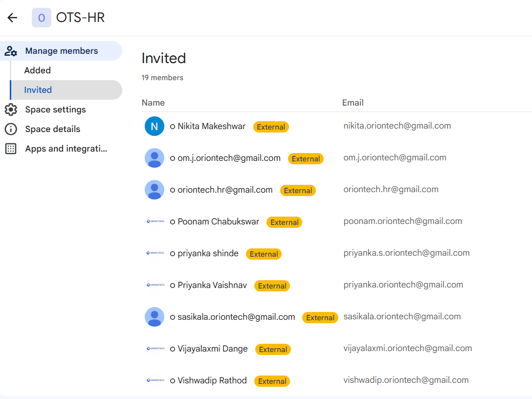Click email vishwadip.oriontech@gmail.com
Image resolution: width=532 pixels, height=399 pixels.
(406, 380)
